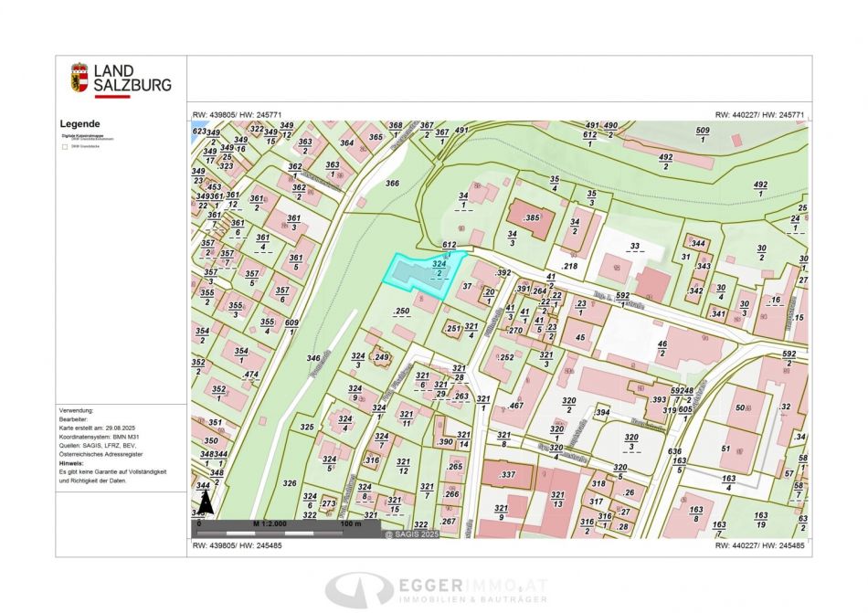Click the parcel labeled .250
The image size is (868, 613).
coord(400,312)
